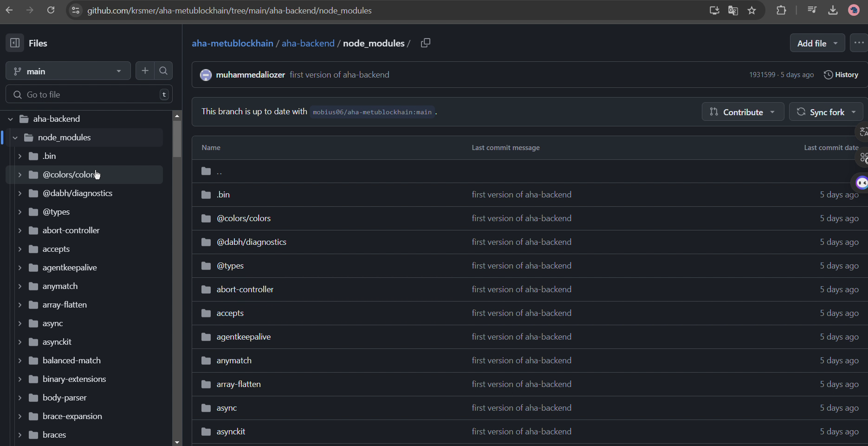Select @types folder in tree
Viewport: 868px width, 446px height.
(56, 212)
